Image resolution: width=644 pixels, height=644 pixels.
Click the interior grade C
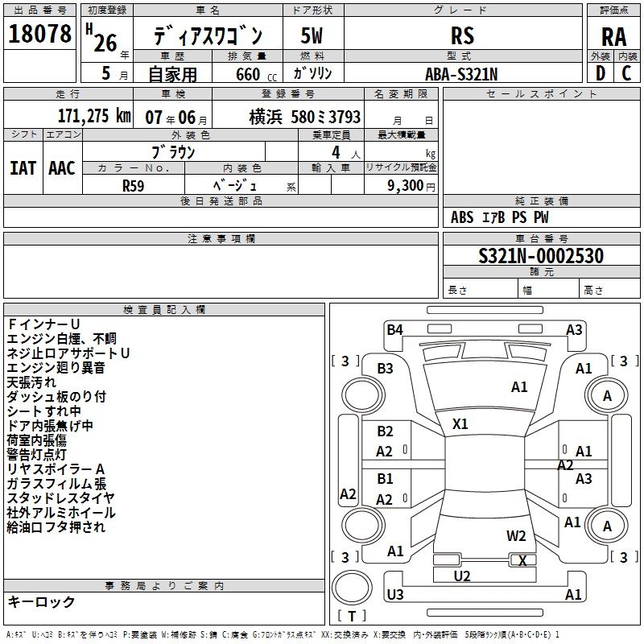click(x=627, y=72)
